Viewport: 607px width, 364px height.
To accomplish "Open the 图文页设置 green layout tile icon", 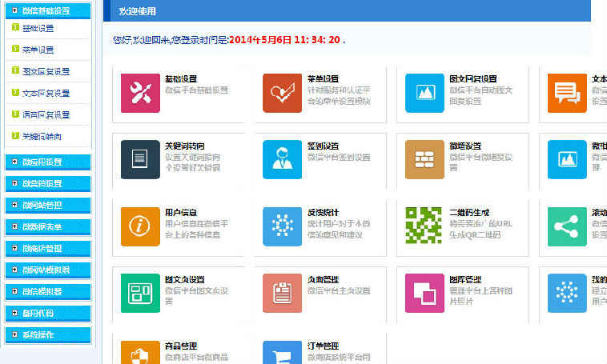I will click(x=140, y=294).
